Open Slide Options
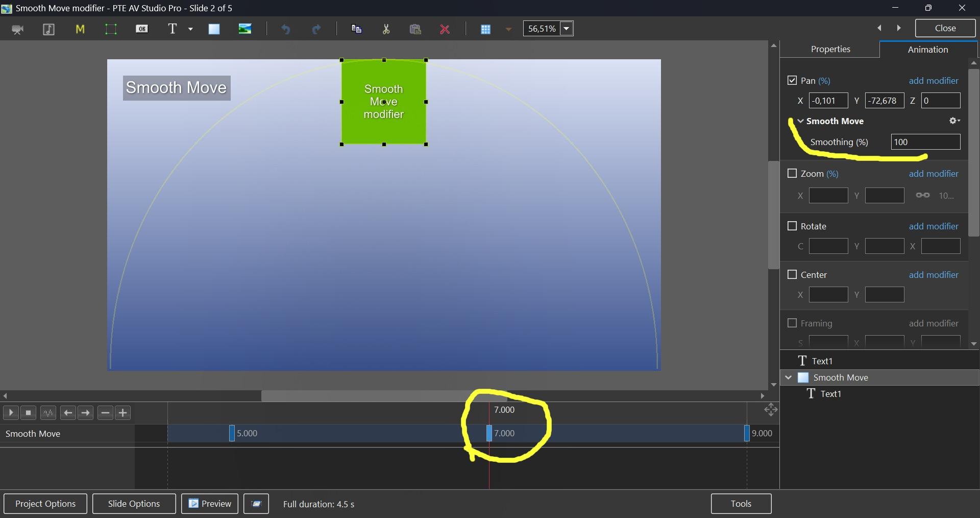Viewport: 980px width, 518px height. pyautogui.click(x=134, y=504)
